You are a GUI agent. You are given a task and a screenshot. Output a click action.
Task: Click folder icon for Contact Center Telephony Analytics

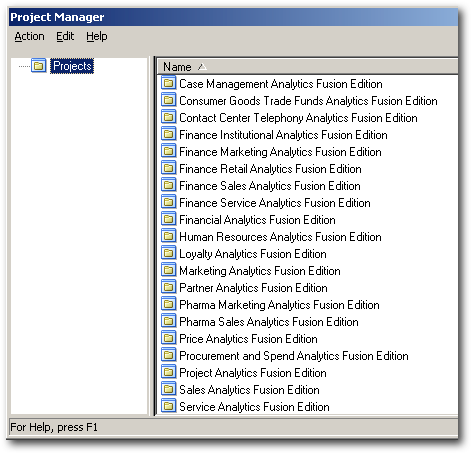(x=168, y=117)
